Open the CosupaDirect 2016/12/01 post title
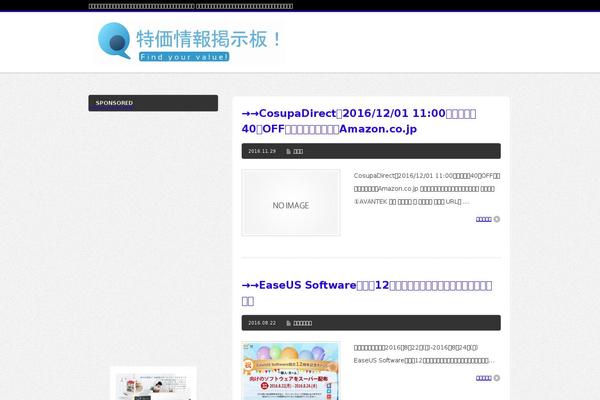Viewport: 600px width, 400px height. click(359, 121)
